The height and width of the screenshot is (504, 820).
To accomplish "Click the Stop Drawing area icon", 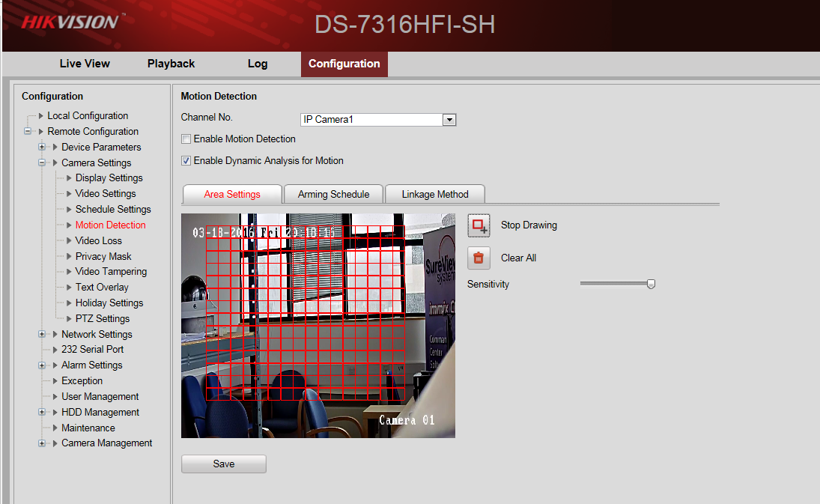I will [x=479, y=225].
